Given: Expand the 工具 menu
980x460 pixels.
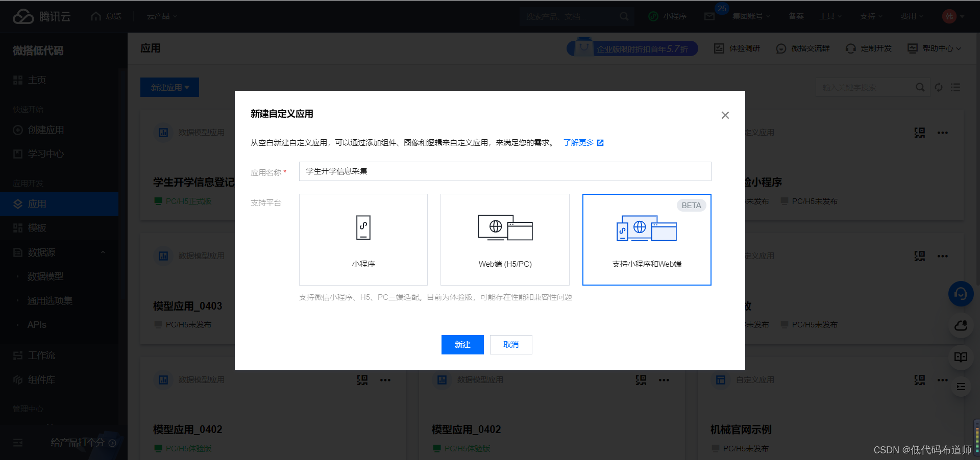Looking at the screenshot, I should point(830,16).
